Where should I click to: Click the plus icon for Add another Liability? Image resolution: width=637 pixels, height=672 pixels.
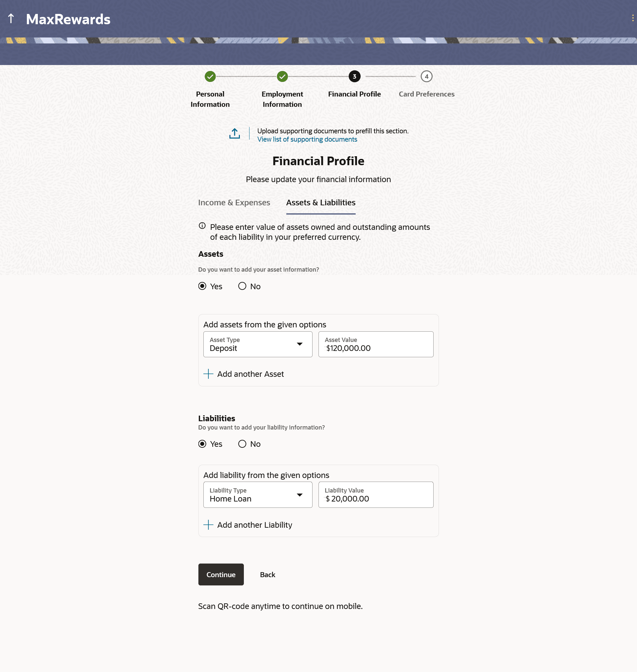pos(208,525)
